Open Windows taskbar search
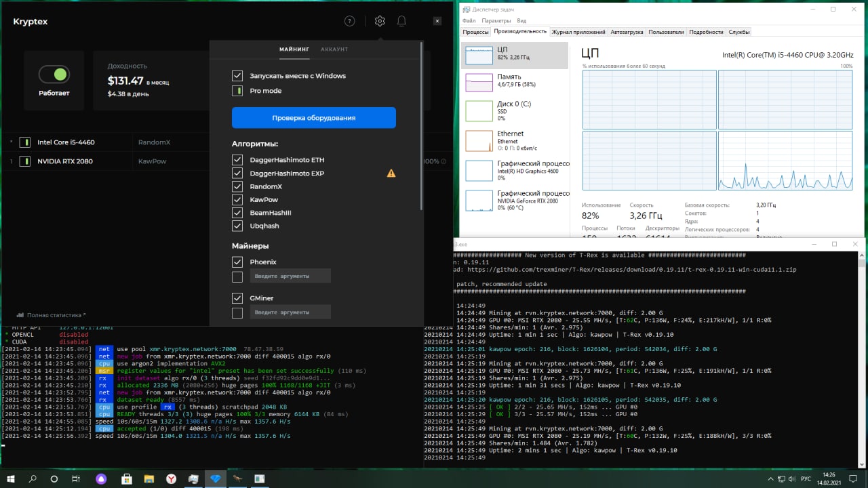 click(x=33, y=479)
